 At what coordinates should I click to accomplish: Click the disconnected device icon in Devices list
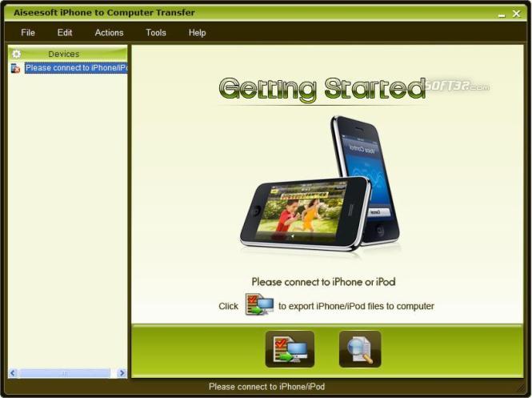(16, 68)
